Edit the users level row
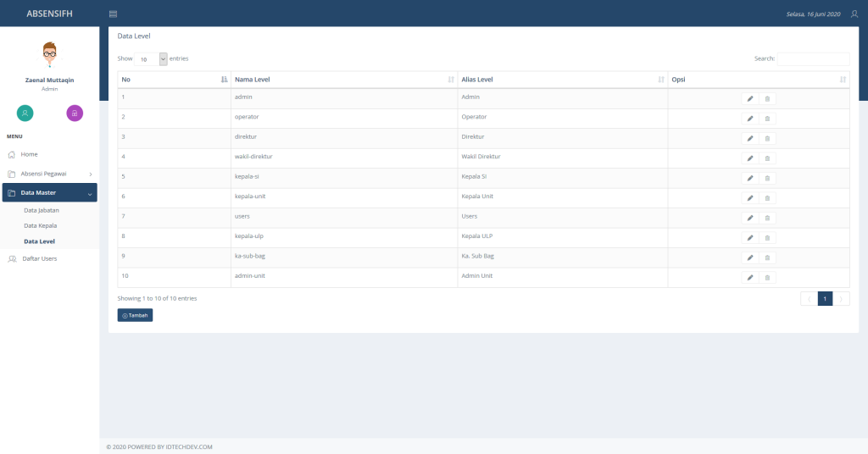Viewport: 868px width, 454px height. tap(750, 218)
